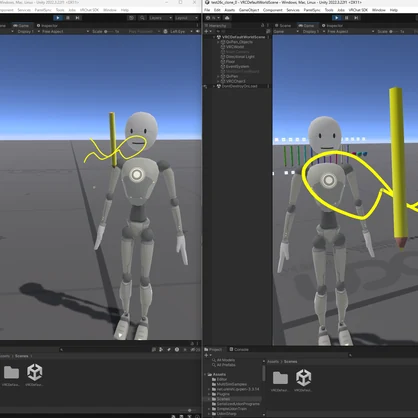Click Step button in right Unity window

tap(356, 18)
